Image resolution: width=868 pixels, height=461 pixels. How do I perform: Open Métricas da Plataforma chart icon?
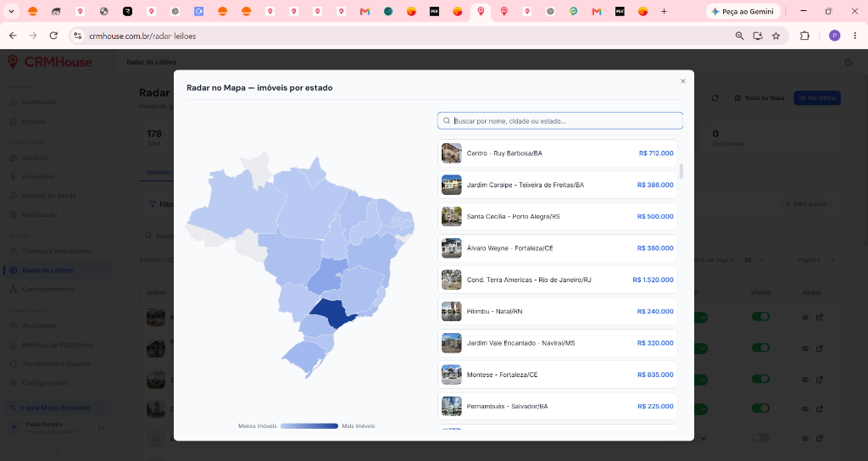pyautogui.click(x=14, y=345)
